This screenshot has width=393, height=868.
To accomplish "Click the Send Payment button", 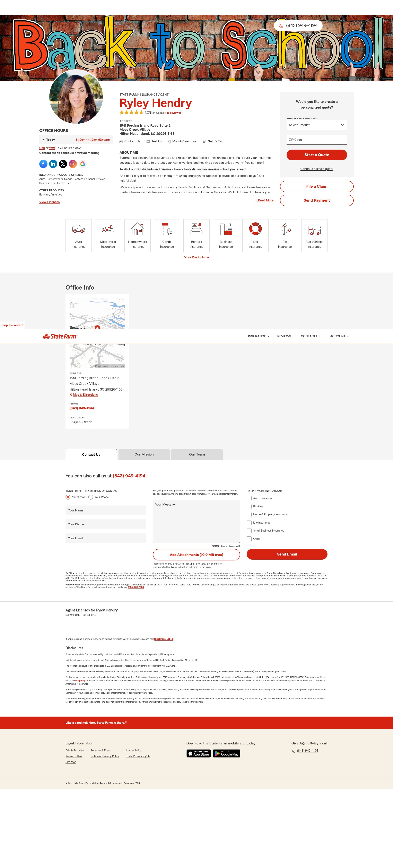I will [317, 200].
